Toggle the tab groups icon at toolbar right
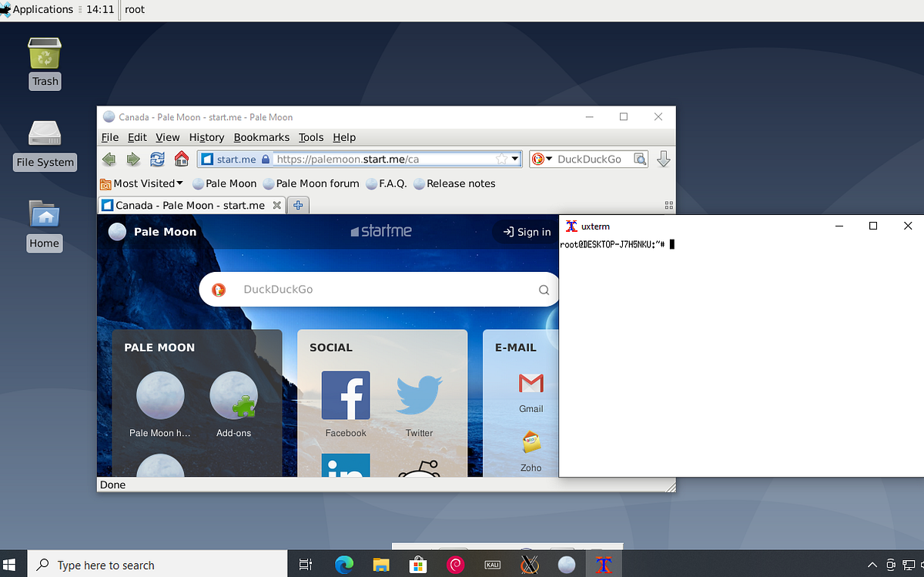Screen dimensions: 924x577 coord(668,205)
